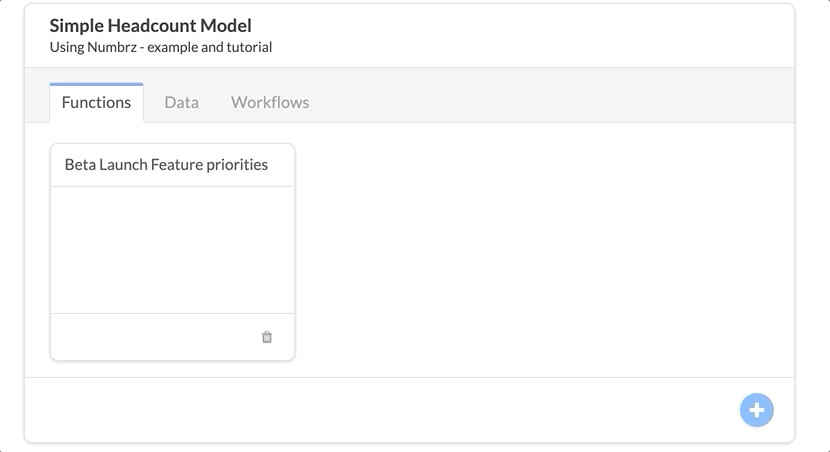Click the empty body of the Beta Launch card
Screen dimensions: 830x452
(x=173, y=250)
